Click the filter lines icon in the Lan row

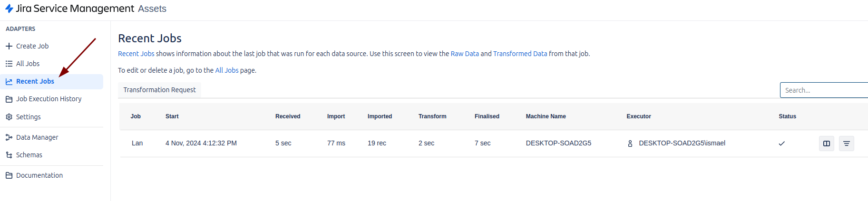click(x=847, y=144)
